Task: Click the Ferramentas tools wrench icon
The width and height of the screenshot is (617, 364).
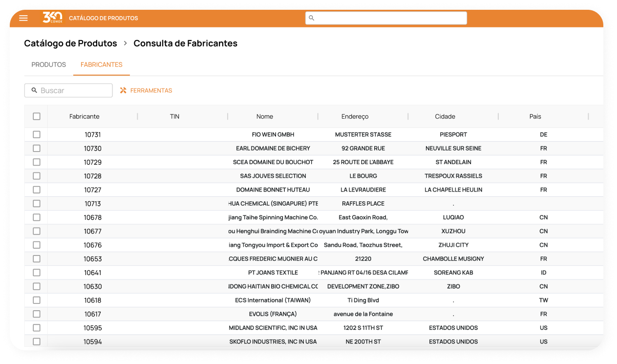Action: coord(123,90)
